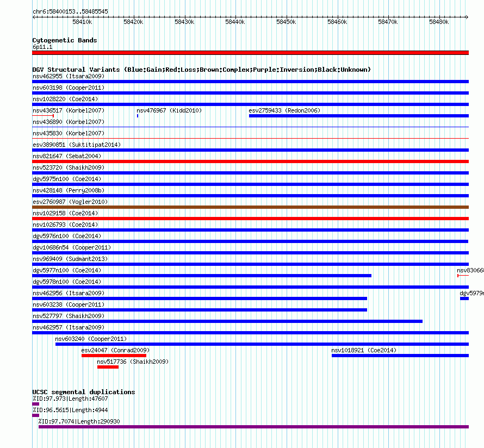The width and height of the screenshot is (484, 448).
Task: Click the %ID:97.973|Length:47607 duplication label
Action: tap(70, 399)
